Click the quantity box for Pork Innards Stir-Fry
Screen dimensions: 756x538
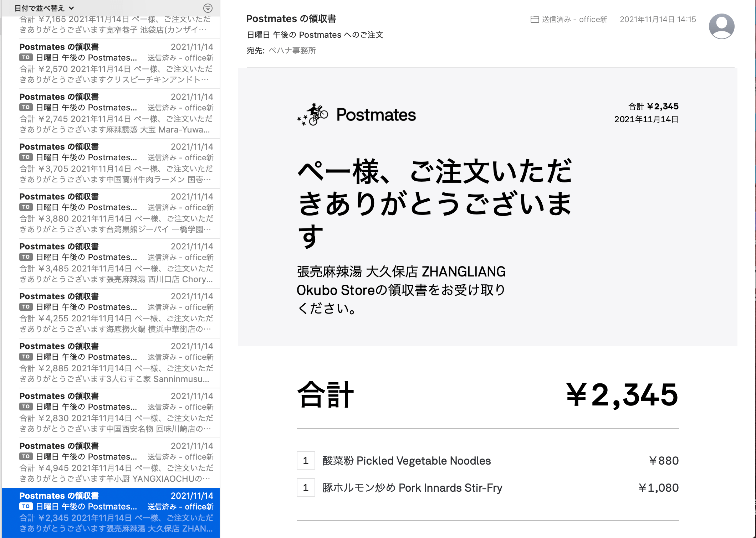point(306,488)
